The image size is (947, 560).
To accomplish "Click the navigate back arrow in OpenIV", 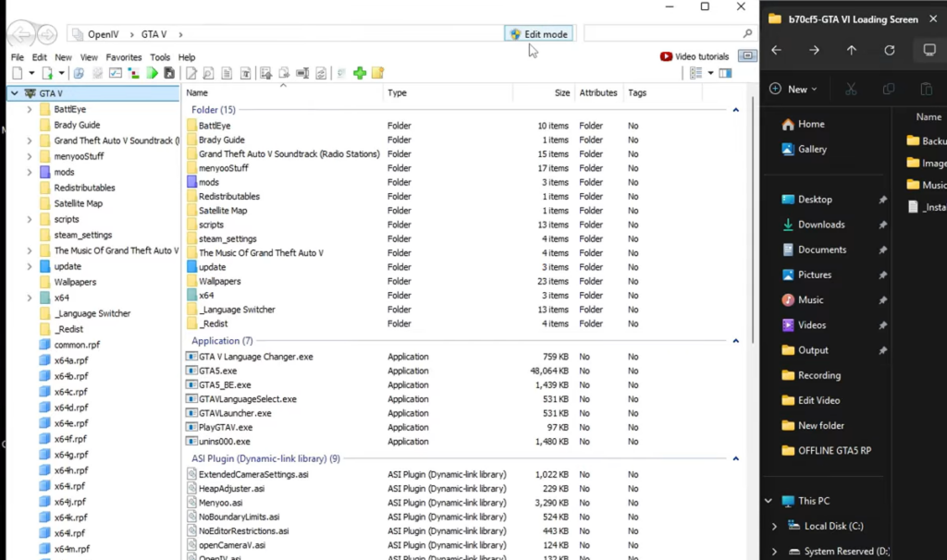I will click(x=21, y=34).
